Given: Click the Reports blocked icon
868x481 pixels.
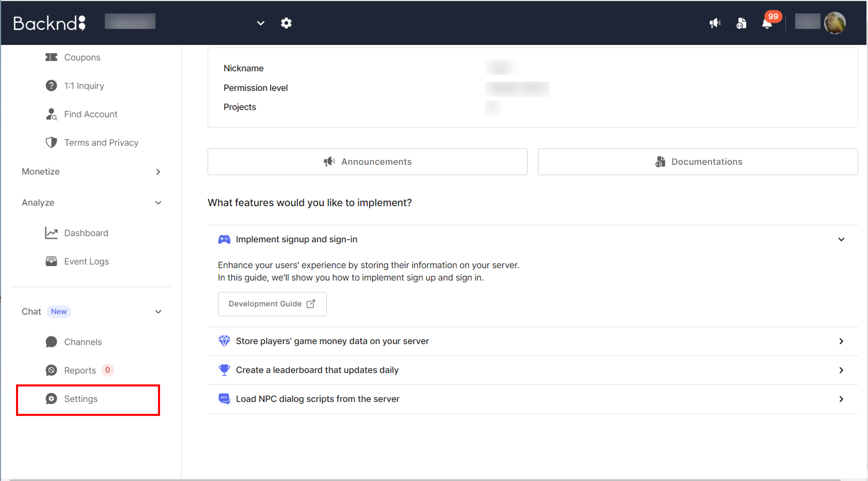Looking at the screenshot, I should [51, 370].
